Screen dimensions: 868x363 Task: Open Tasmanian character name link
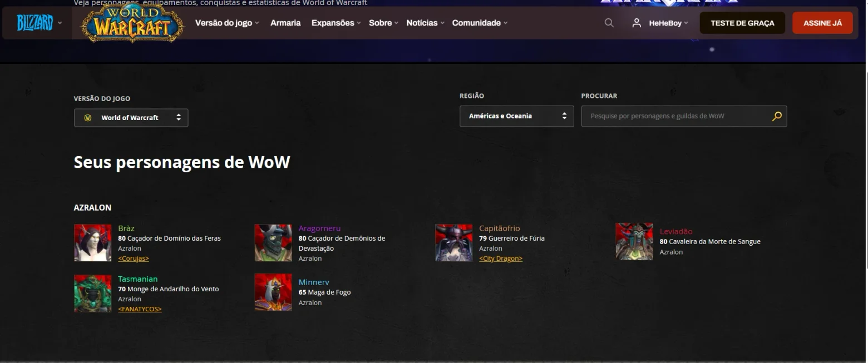pos(138,279)
